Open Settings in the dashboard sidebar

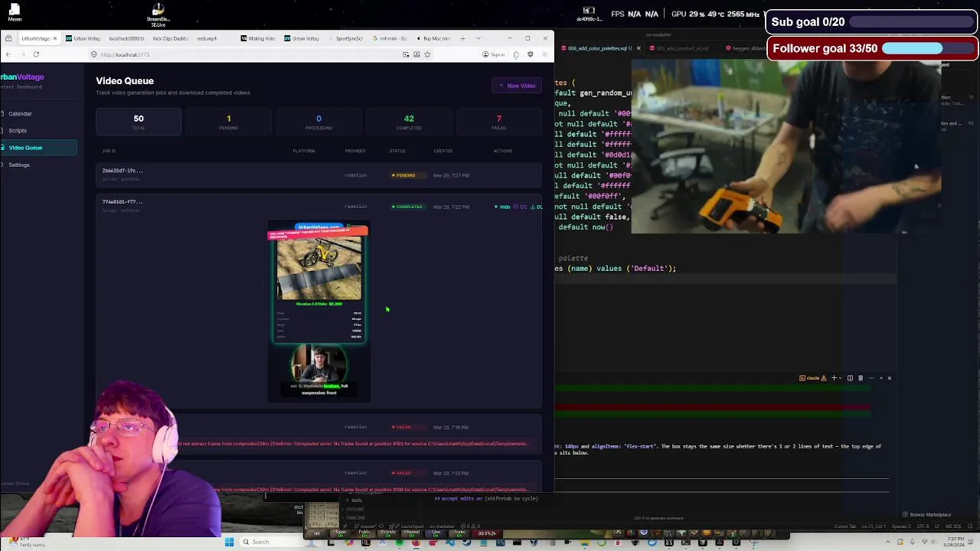[19, 165]
